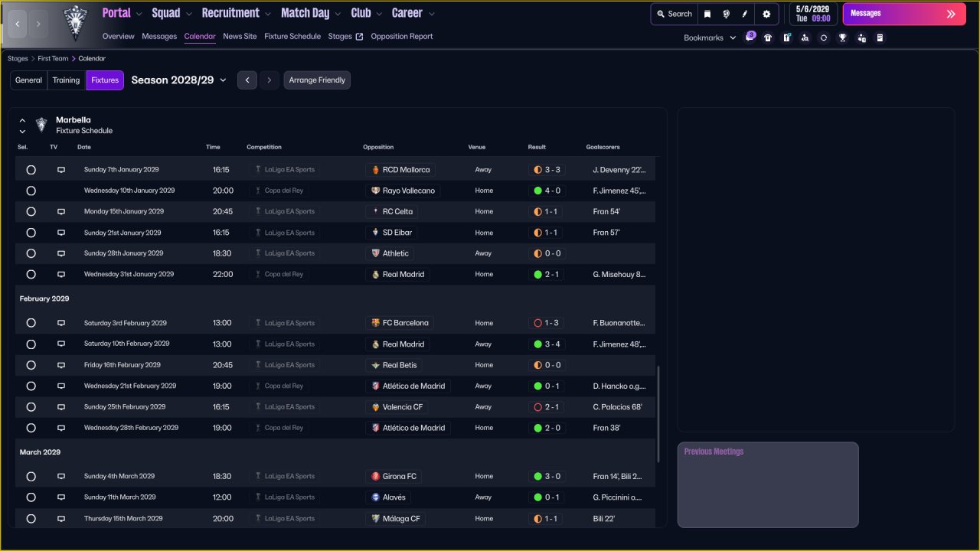The width and height of the screenshot is (980, 551).
Task: Open the bookmark icon beside Search
Action: coord(707,14)
